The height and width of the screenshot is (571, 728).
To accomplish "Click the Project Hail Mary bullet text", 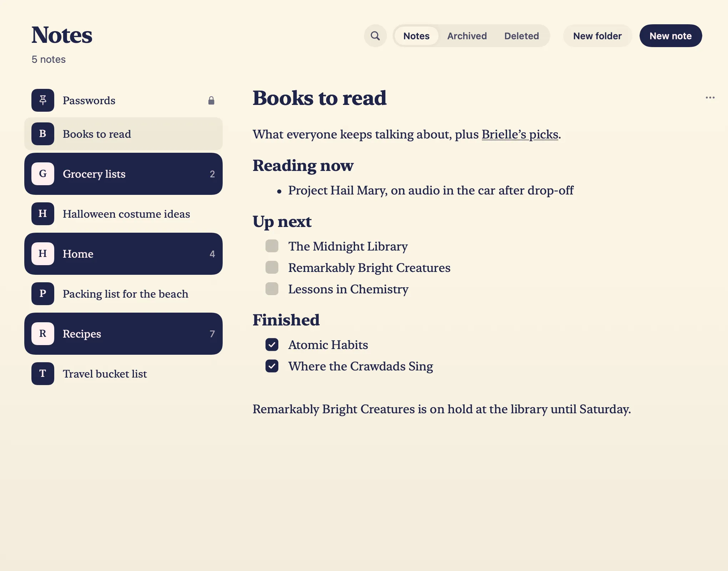I will coord(431,191).
